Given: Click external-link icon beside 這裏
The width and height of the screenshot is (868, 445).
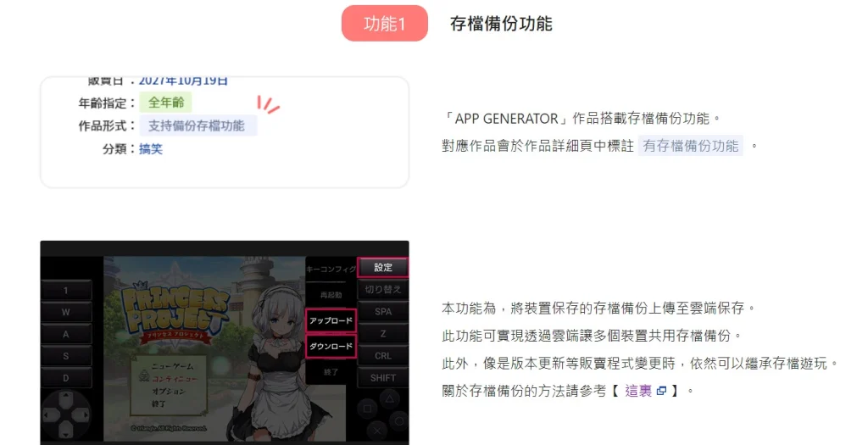Looking at the screenshot, I should coord(661,391).
